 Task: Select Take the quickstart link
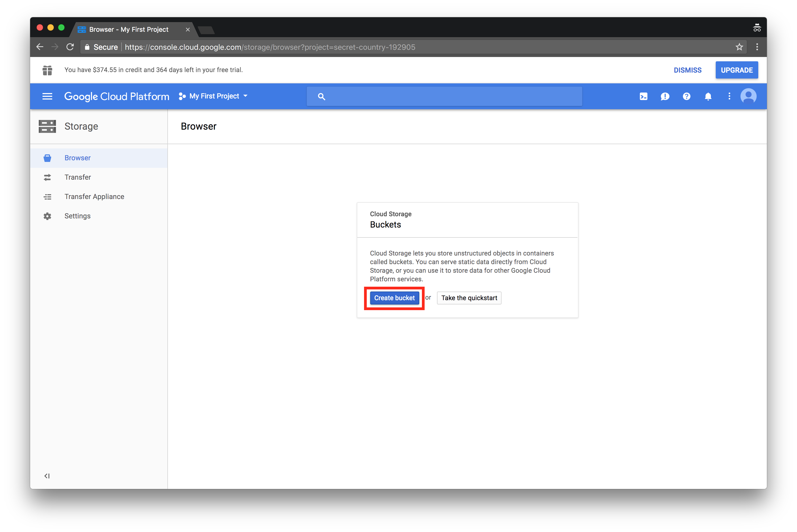point(468,297)
